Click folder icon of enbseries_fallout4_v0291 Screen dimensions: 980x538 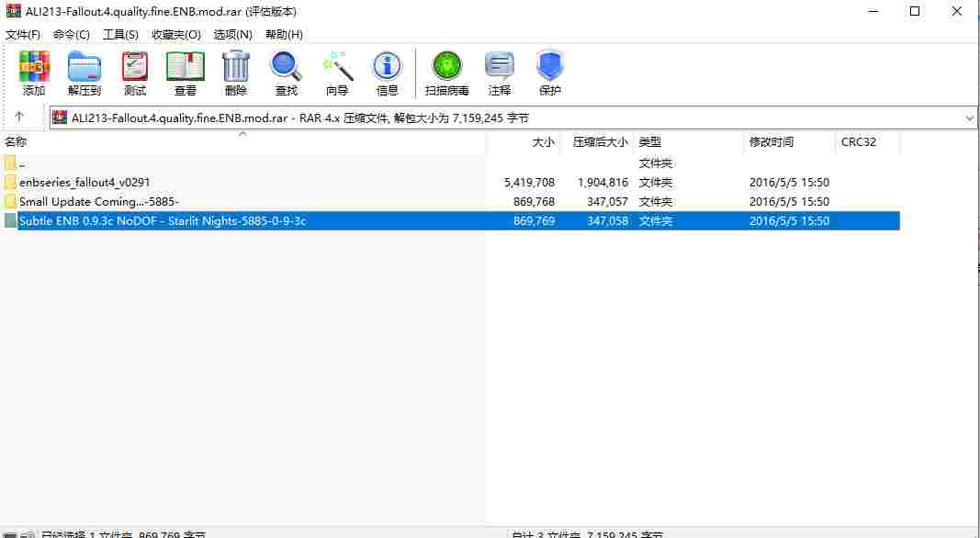(x=10, y=183)
